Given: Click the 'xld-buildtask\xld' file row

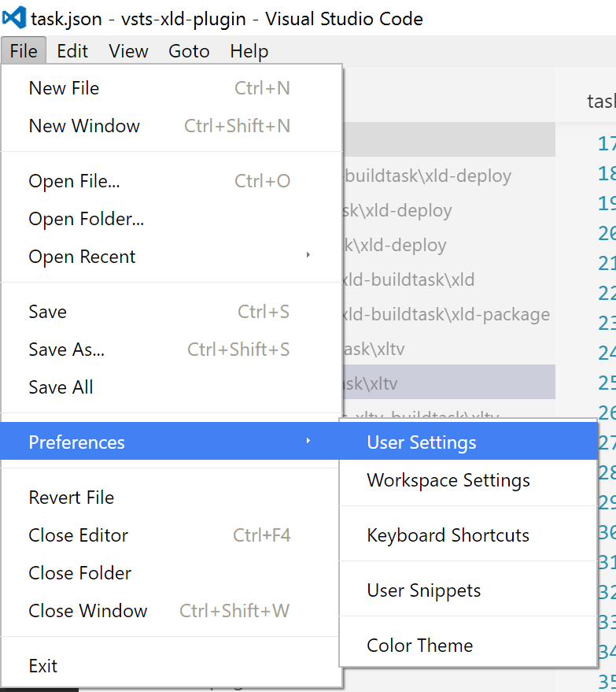Looking at the screenshot, I should pyautogui.click(x=448, y=279).
